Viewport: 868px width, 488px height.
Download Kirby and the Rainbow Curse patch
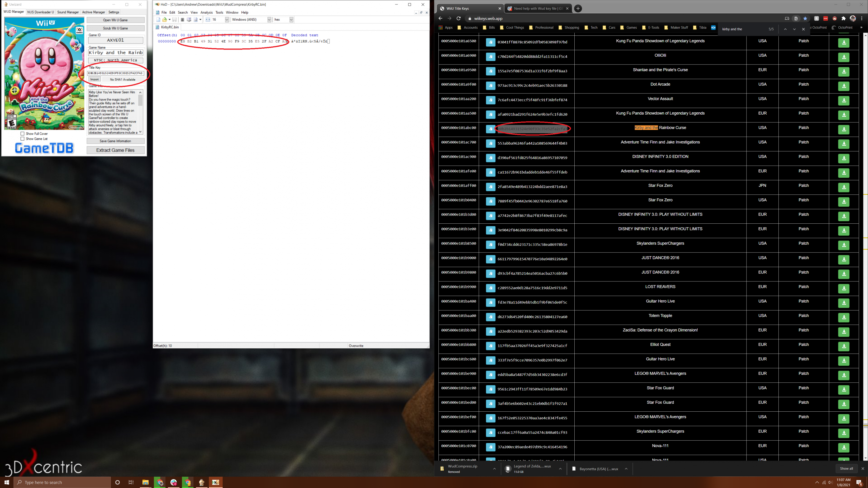(x=844, y=129)
